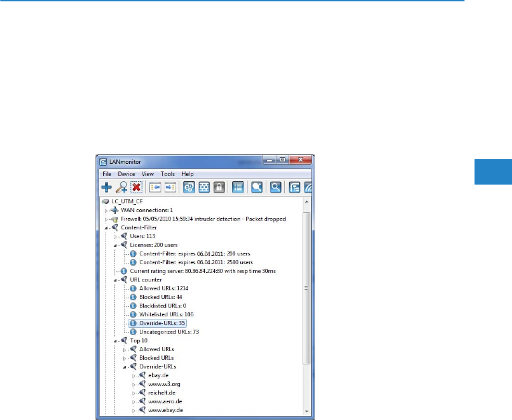Image resolution: width=512 pixels, height=420 pixels.
Task: Open the File menu
Action: (107, 174)
